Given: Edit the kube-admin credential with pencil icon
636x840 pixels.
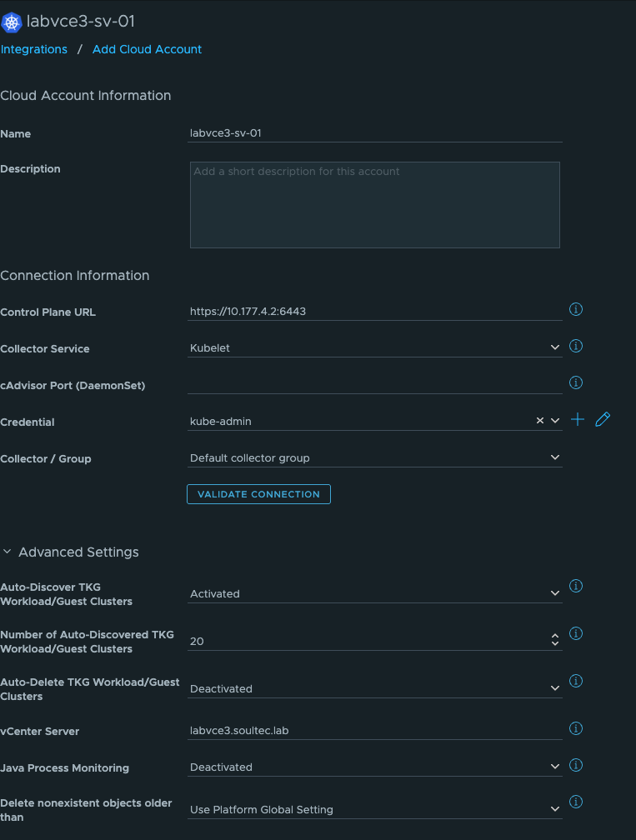Looking at the screenshot, I should (x=603, y=419).
